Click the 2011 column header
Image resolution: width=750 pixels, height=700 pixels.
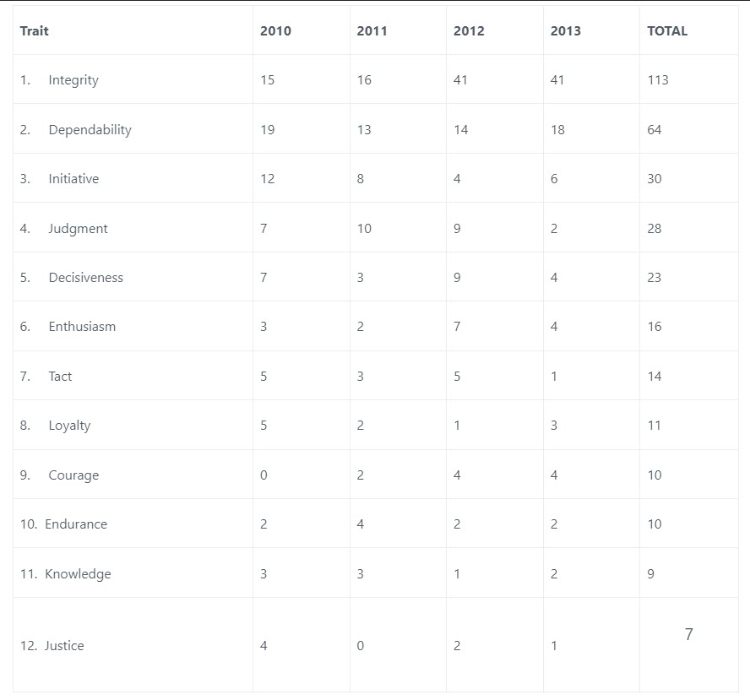[x=372, y=31]
